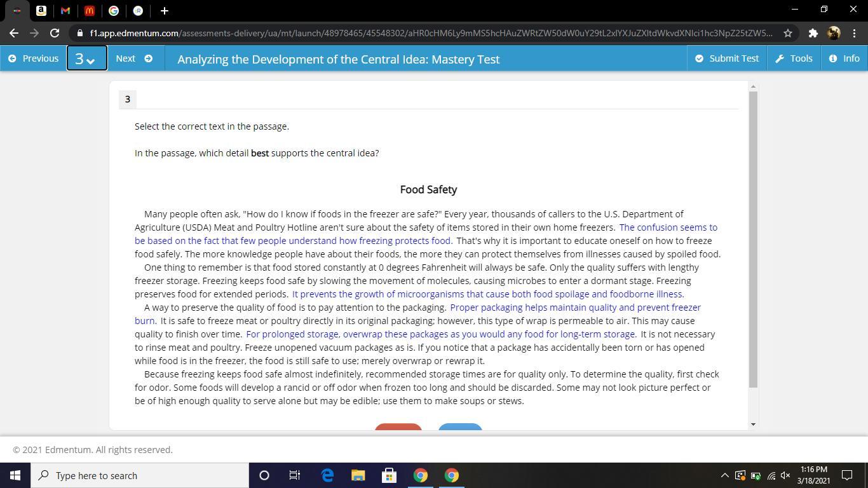Open the Windows Start menu
Viewport: 868px width, 488px height.
[x=15, y=475]
